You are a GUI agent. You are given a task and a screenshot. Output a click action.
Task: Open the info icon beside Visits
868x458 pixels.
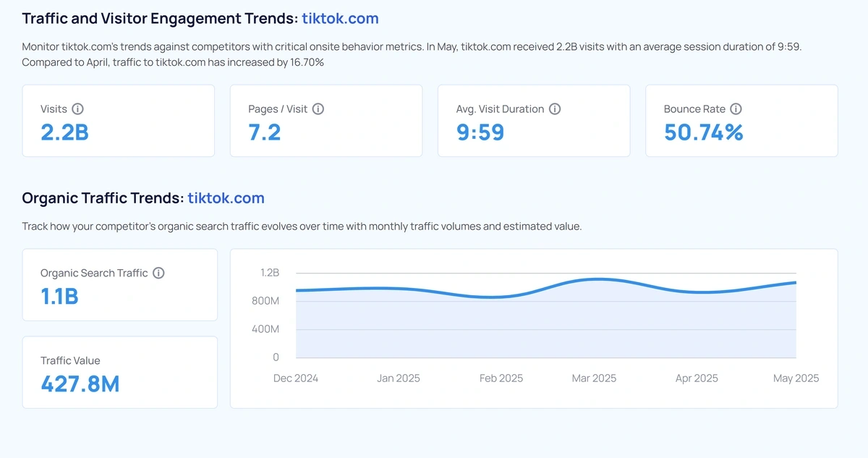[78, 109]
